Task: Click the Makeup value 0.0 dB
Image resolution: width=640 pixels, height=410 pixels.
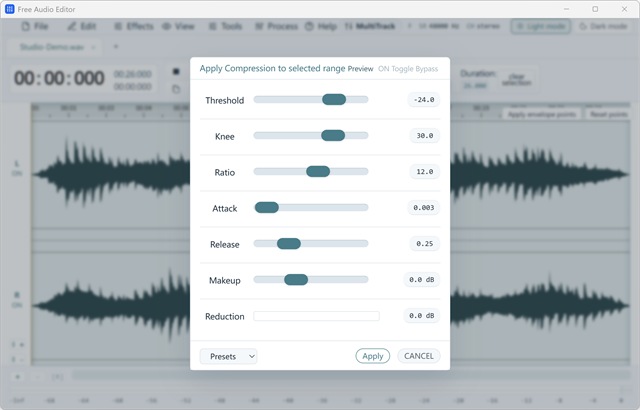Action: (x=422, y=279)
